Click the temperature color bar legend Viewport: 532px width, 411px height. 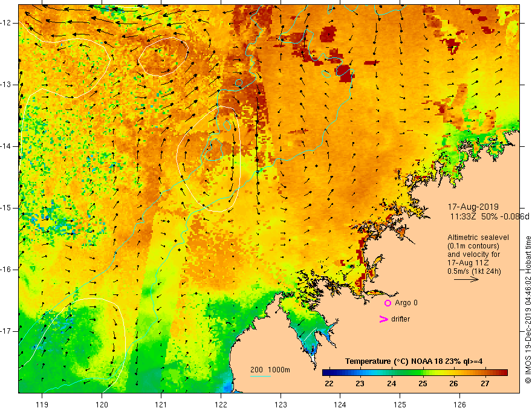tap(415, 373)
